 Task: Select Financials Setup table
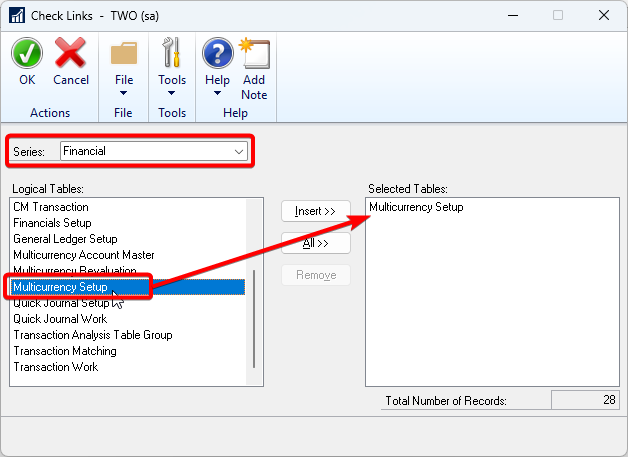click(52, 223)
